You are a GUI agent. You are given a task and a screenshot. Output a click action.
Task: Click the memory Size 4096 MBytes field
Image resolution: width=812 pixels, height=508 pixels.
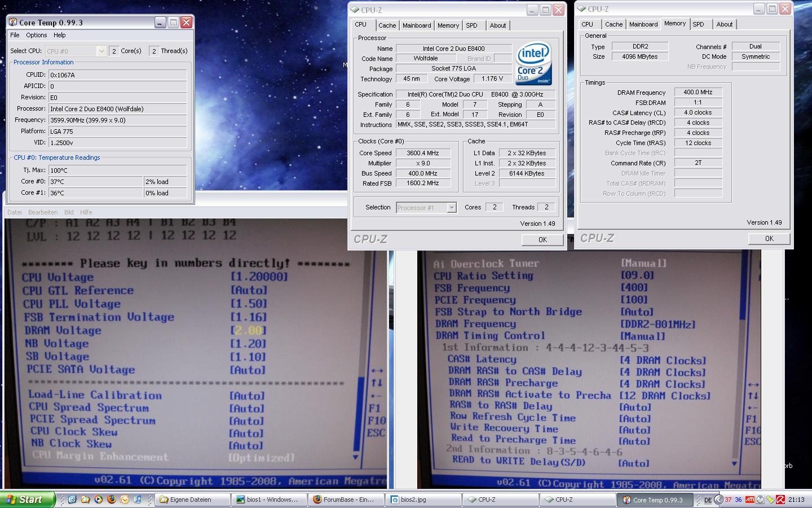(x=640, y=56)
